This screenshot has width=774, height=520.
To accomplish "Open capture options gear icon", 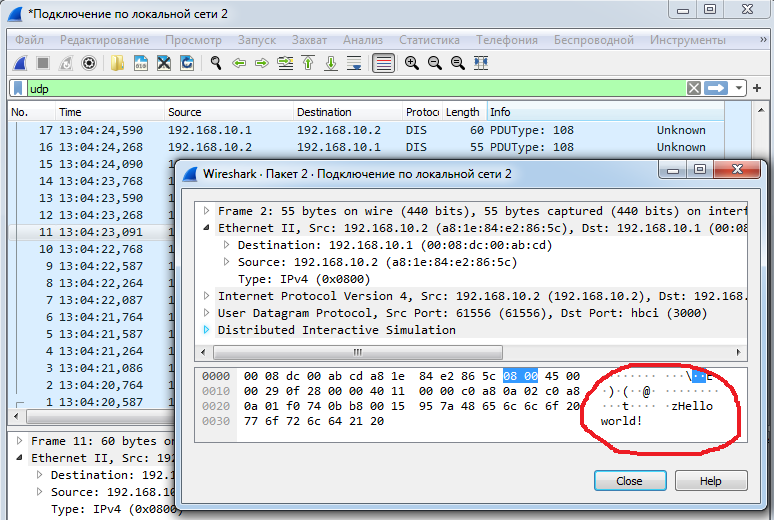I will click(x=89, y=63).
